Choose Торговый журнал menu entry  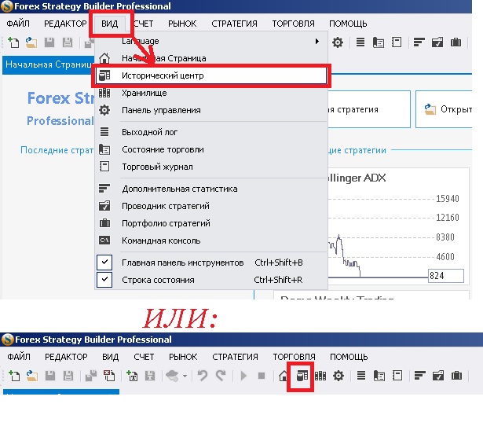coord(211,167)
